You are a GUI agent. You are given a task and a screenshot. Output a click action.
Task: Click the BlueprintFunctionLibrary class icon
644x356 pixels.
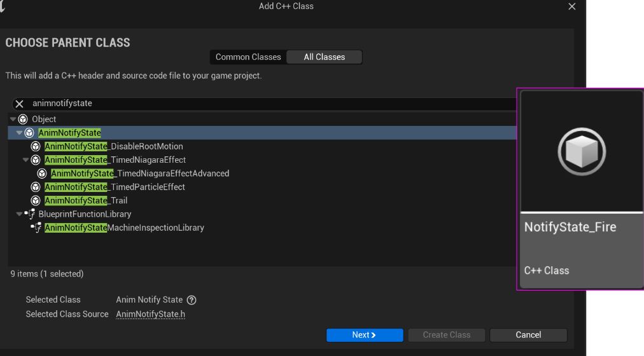click(x=29, y=214)
